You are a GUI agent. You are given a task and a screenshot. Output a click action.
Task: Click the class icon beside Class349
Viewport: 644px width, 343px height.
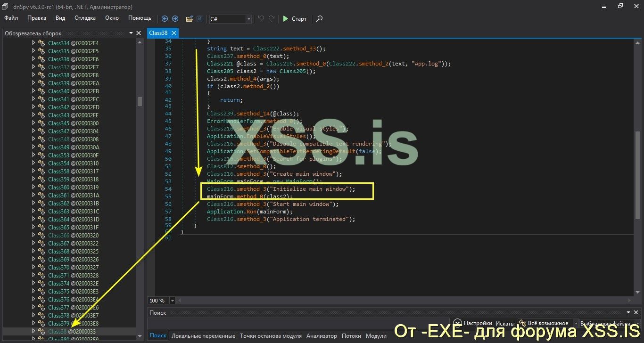click(x=41, y=147)
